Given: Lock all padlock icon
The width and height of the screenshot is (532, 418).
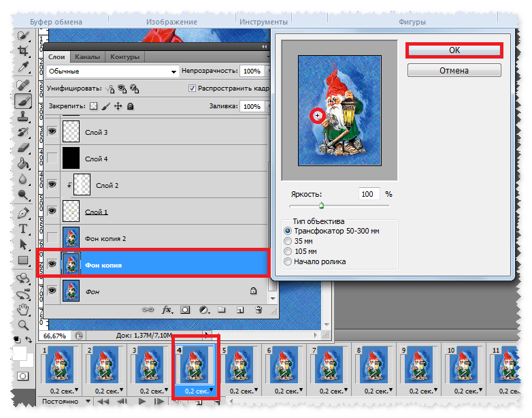Looking at the screenshot, I should click(130, 106).
